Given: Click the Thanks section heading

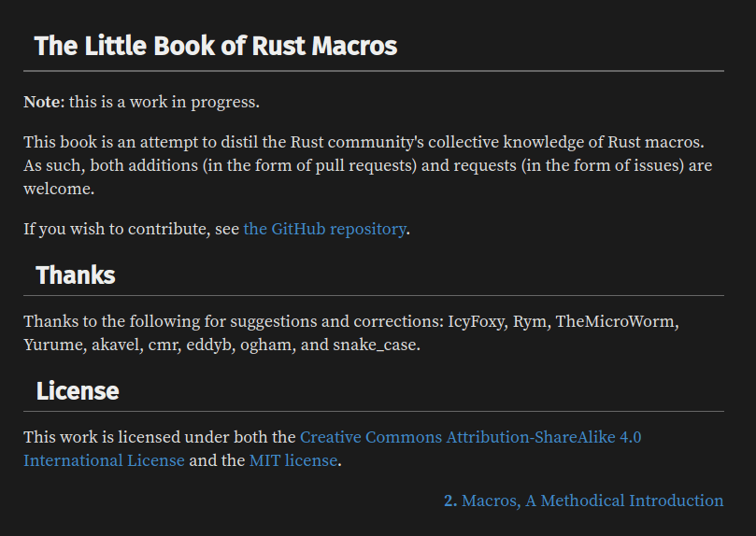Looking at the screenshot, I should pos(76,275).
